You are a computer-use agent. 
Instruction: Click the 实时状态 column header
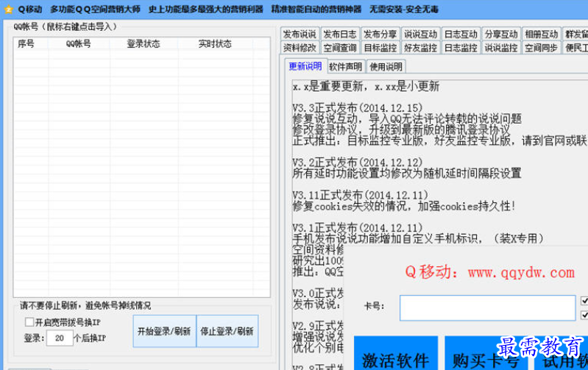(215, 44)
